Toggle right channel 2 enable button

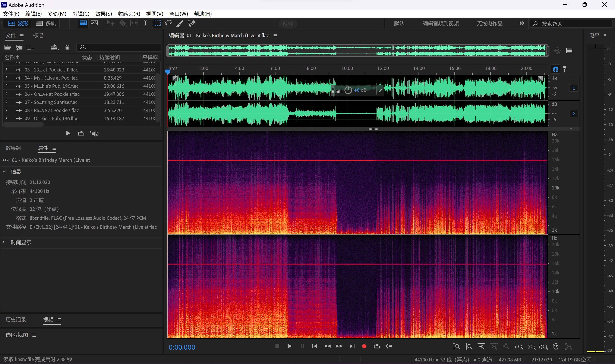coord(574,114)
